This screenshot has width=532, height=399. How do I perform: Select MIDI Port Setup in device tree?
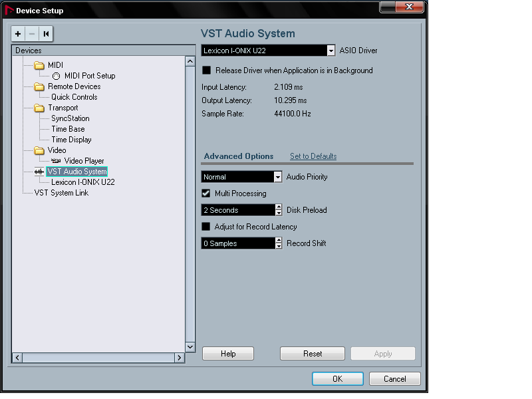90,76
